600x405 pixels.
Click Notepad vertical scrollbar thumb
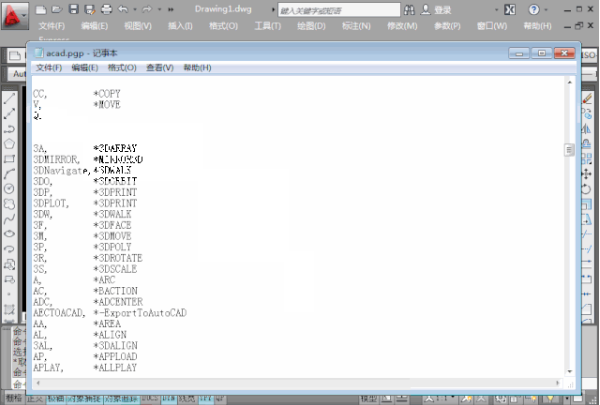569,150
